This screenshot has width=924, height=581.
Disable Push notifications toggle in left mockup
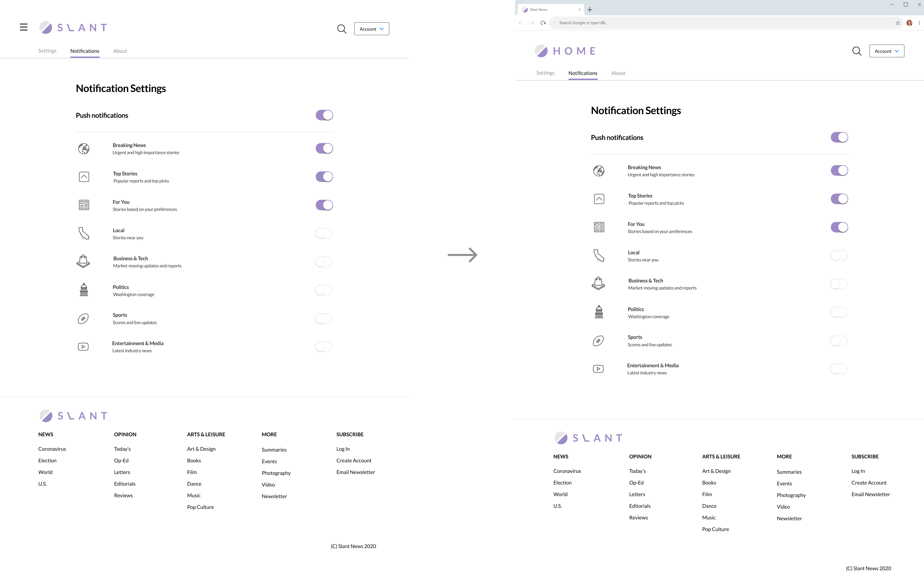tap(324, 115)
